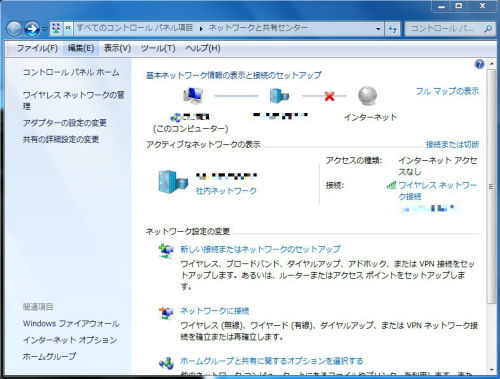
Task: Open the Windows ファイアウォール link
Action: click(71, 323)
